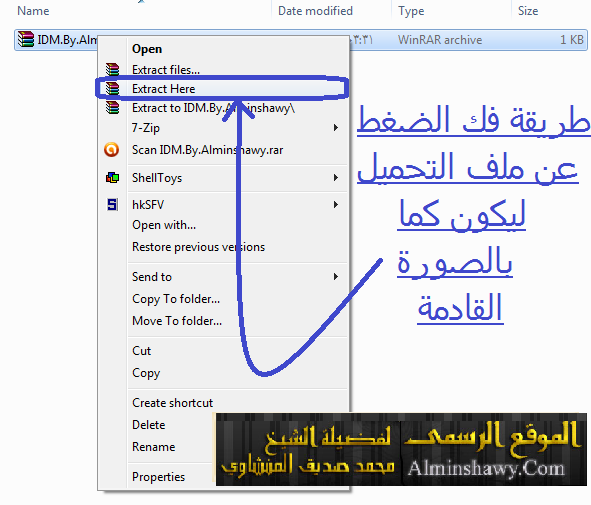Click the antivirus scan icon
This screenshot has width=591, height=505.
click(x=112, y=150)
